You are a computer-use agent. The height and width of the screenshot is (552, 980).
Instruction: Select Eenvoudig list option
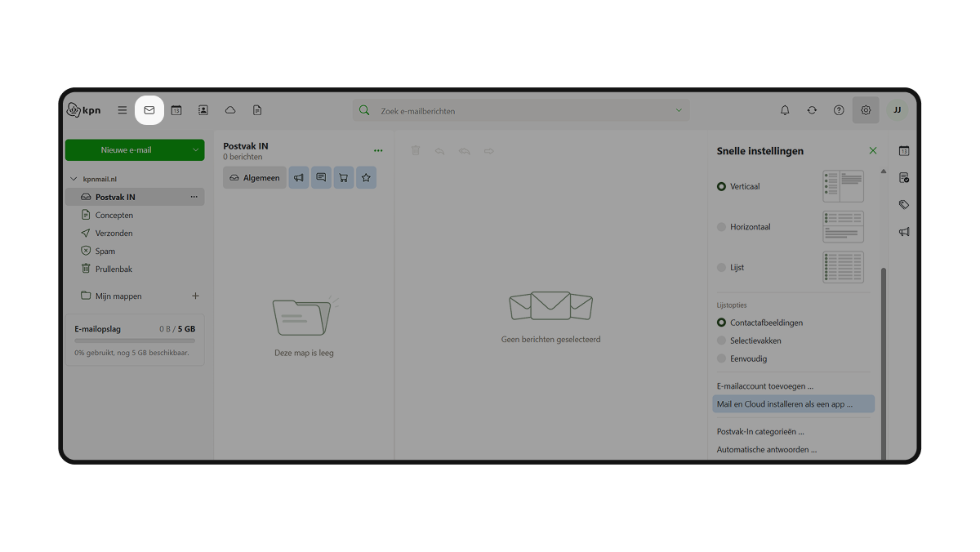721,358
